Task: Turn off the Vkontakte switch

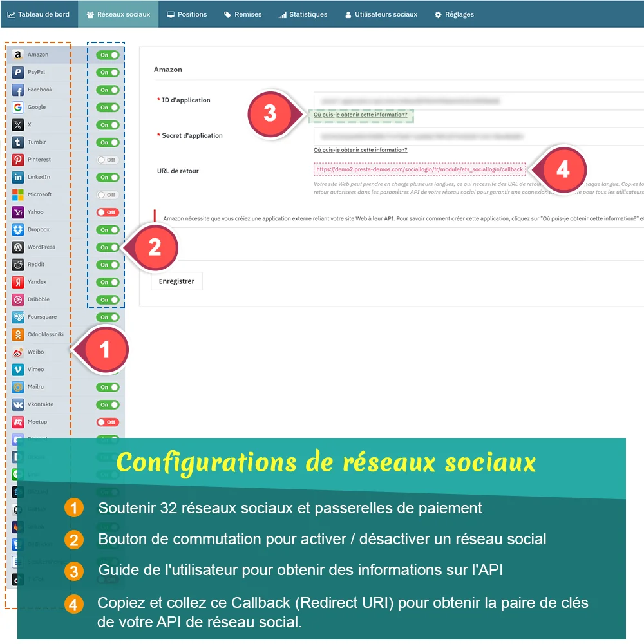Action: coord(108,404)
